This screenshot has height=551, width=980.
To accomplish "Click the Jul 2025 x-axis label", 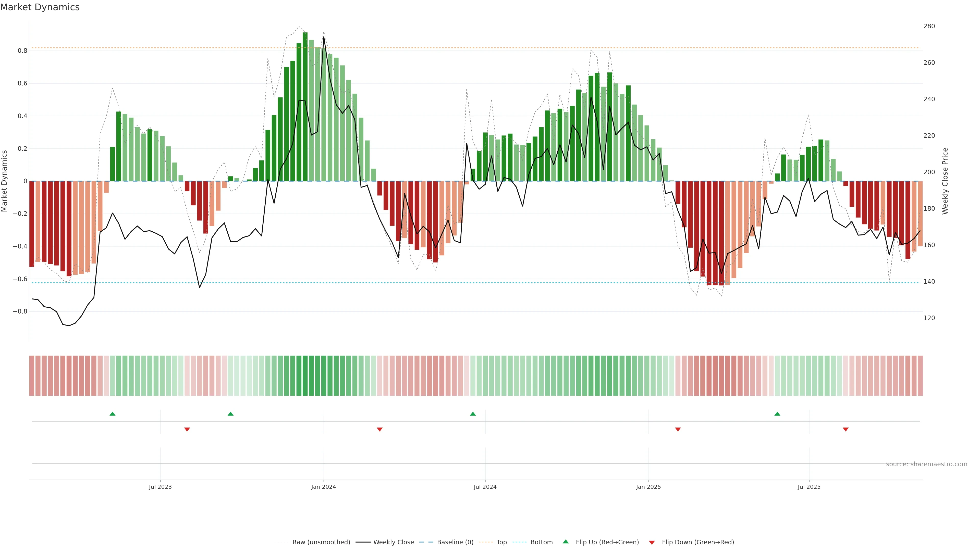I will 809,487.
